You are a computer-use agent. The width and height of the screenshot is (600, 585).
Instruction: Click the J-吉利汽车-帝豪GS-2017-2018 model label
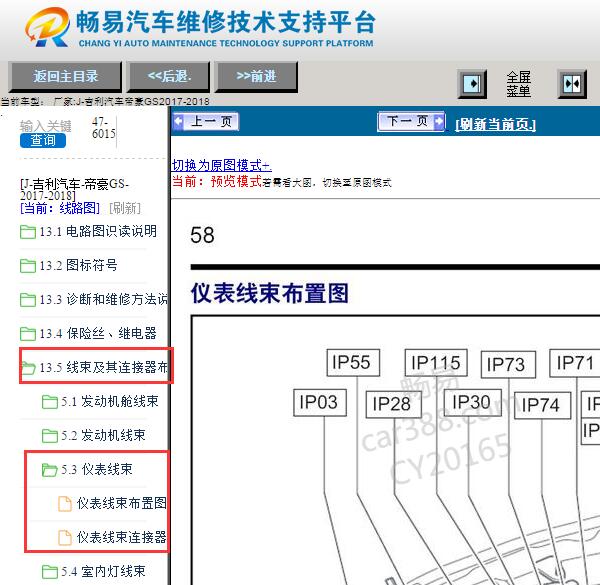[x=75, y=190]
